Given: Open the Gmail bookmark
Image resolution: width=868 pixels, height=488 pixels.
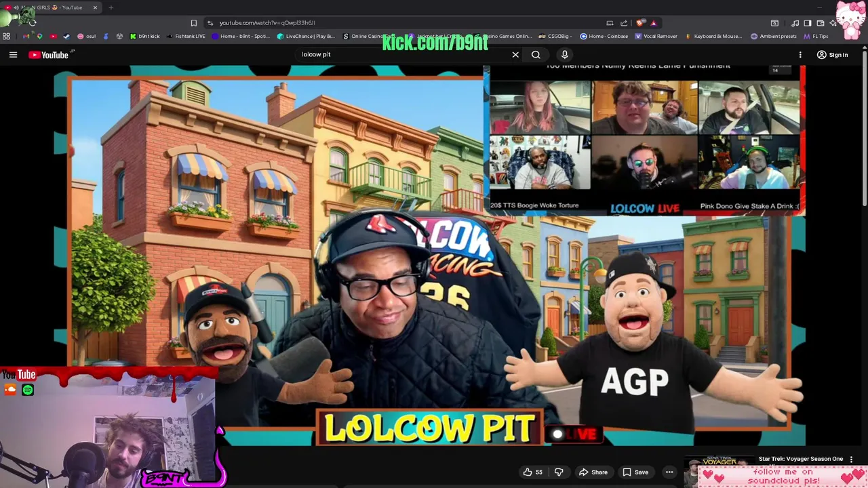Looking at the screenshot, I should [26, 36].
